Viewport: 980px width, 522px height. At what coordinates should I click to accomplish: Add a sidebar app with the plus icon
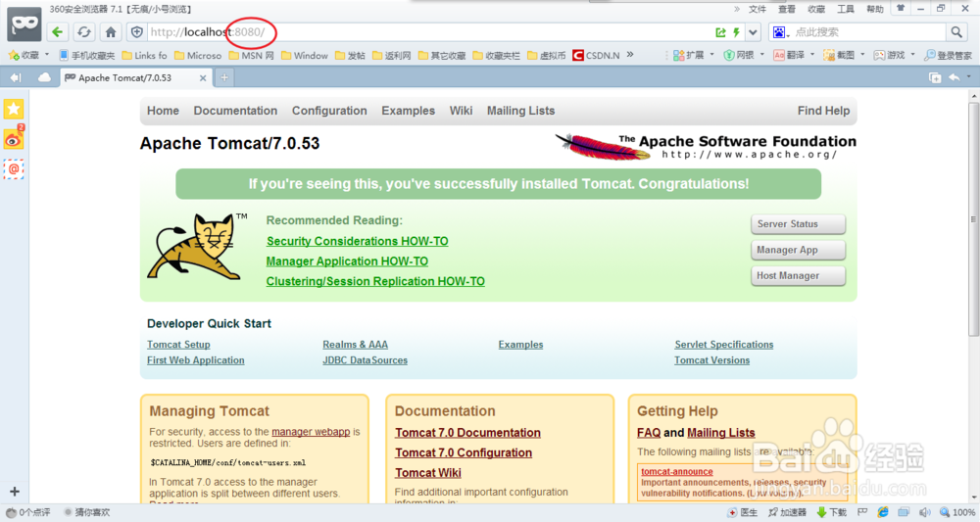(15, 492)
